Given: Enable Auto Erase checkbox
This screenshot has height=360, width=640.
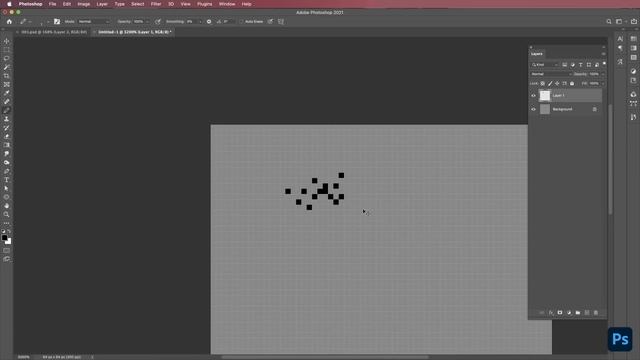Looking at the screenshot, I should (x=242, y=22).
